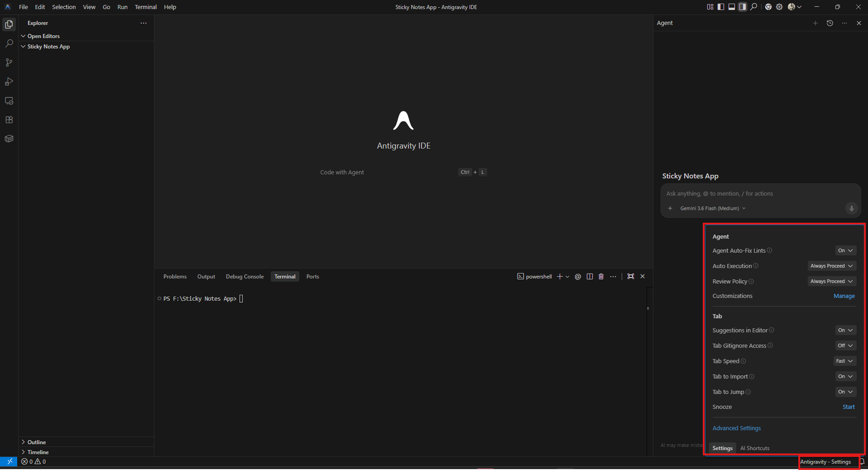Open the gear settings icon in title bar
The width and height of the screenshot is (868, 470).
[779, 7]
